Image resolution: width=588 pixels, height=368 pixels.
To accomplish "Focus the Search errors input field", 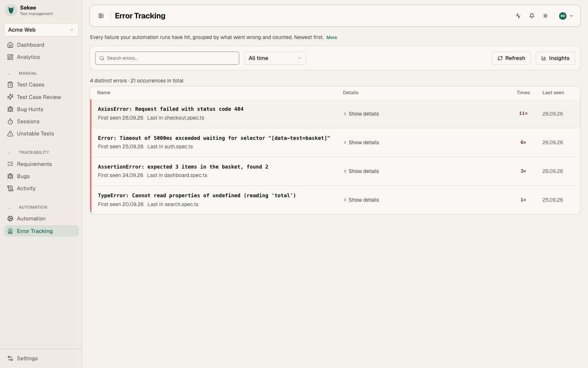I will click(x=167, y=58).
